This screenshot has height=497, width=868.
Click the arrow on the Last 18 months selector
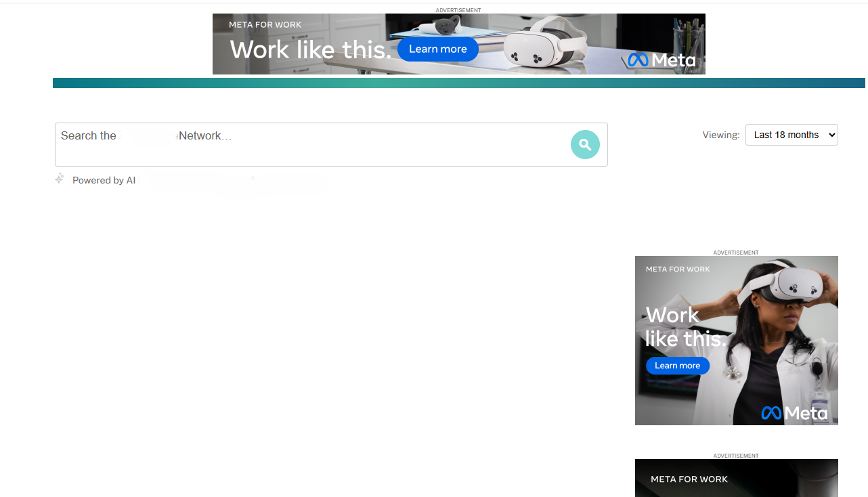(831, 135)
